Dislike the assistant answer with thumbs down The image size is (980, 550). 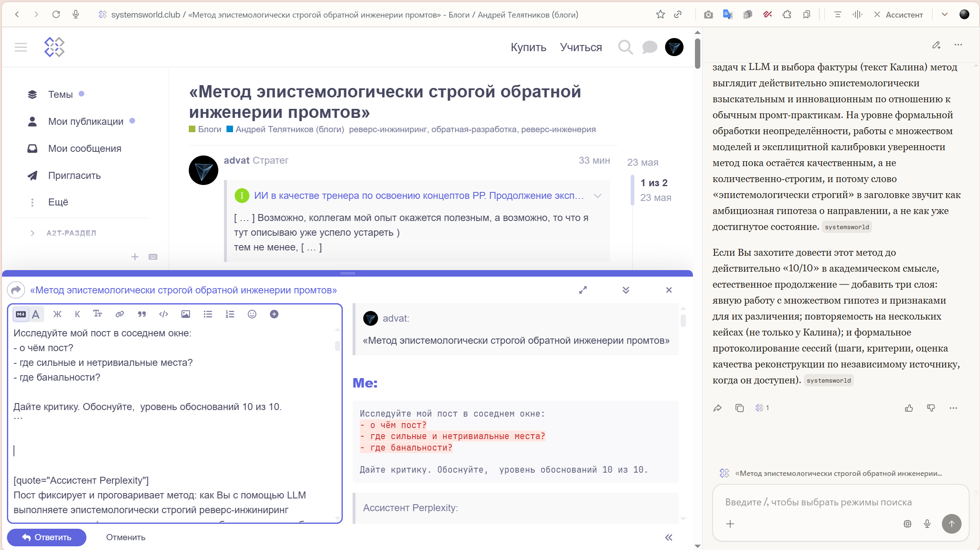[931, 408]
